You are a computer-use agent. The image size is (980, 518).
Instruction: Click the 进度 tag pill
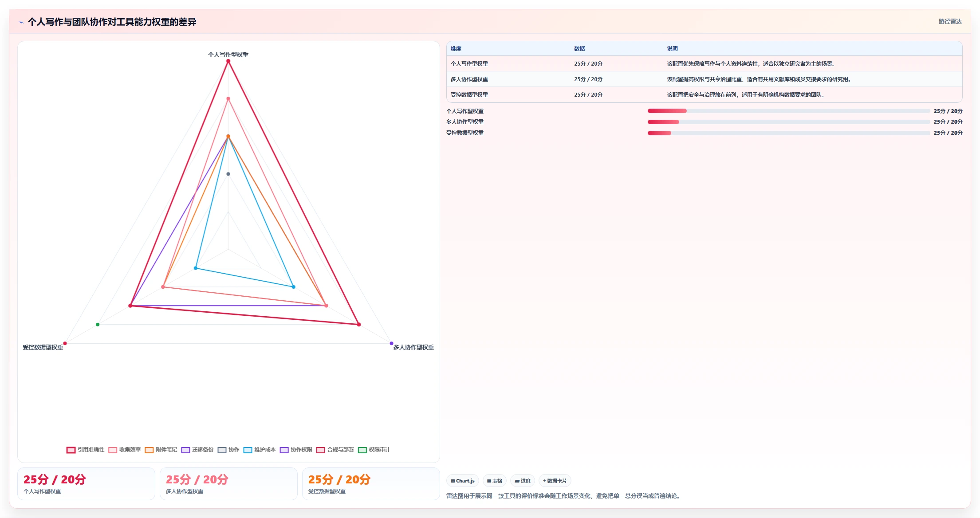pos(523,481)
